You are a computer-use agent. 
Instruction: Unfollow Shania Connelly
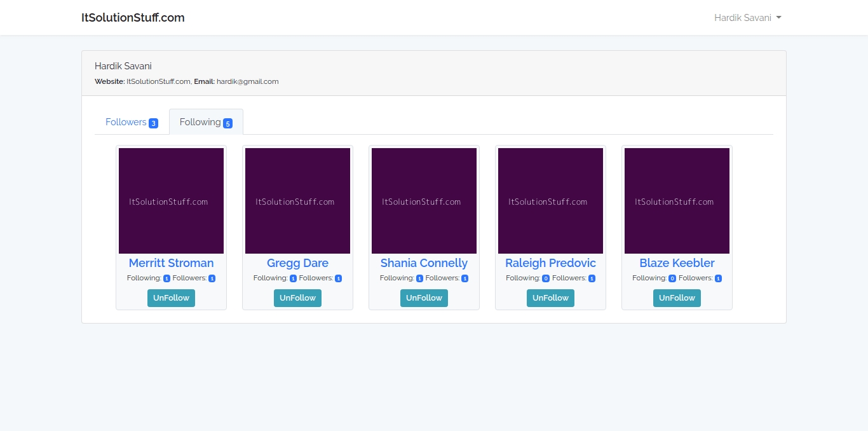(x=424, y=298)
